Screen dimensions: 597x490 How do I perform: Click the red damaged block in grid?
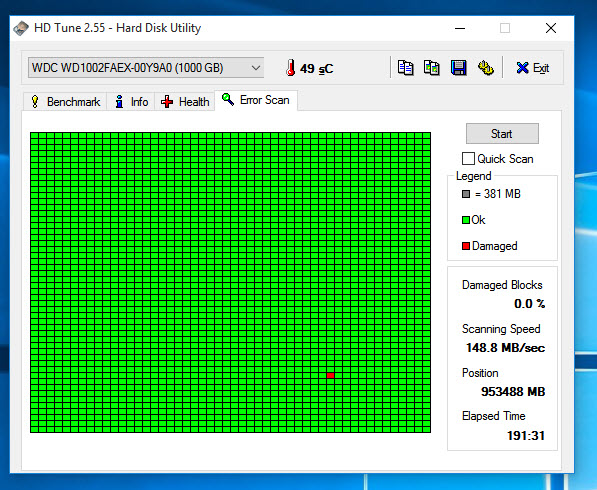point(330,375)
